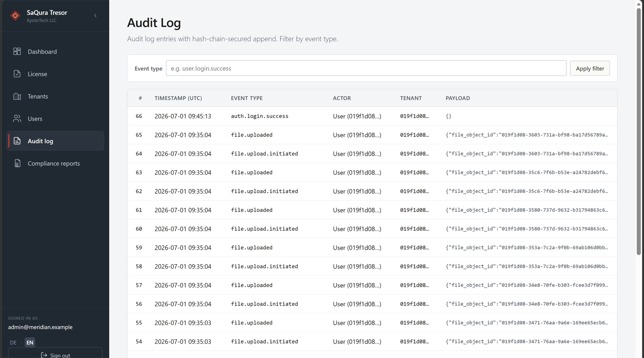This screenshot has height=358, width=644.
Task: Click the tenant cell in row 61
Action: coord(415,210)
